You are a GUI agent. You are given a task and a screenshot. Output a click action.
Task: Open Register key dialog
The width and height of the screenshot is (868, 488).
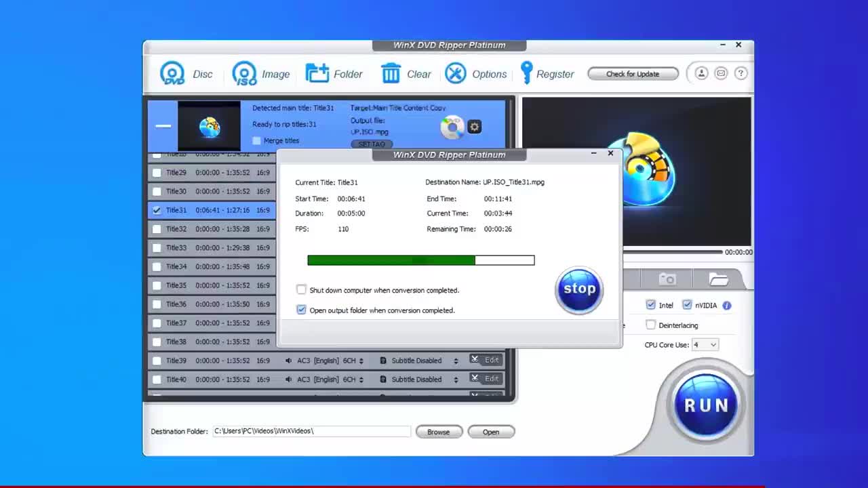pyautogui.click(x=526, y=73)
